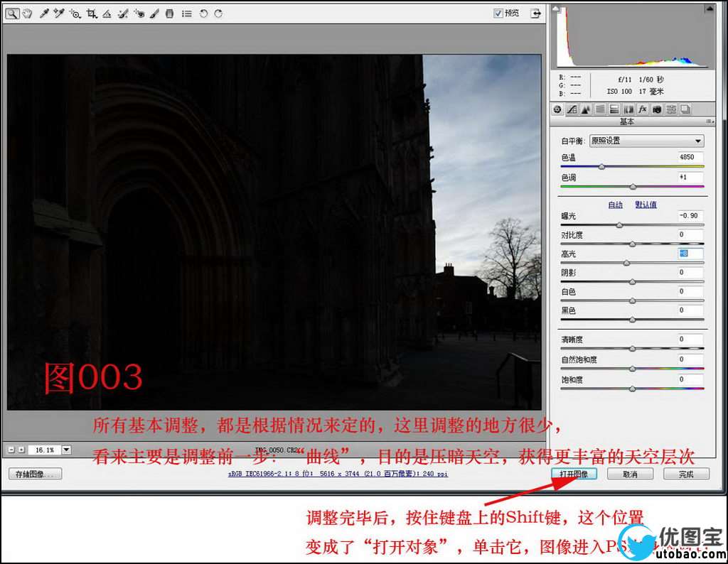The width and height of the screenshot is (728, 564).
Task: Select the Spot Removal tool
Action: point(122,14)
